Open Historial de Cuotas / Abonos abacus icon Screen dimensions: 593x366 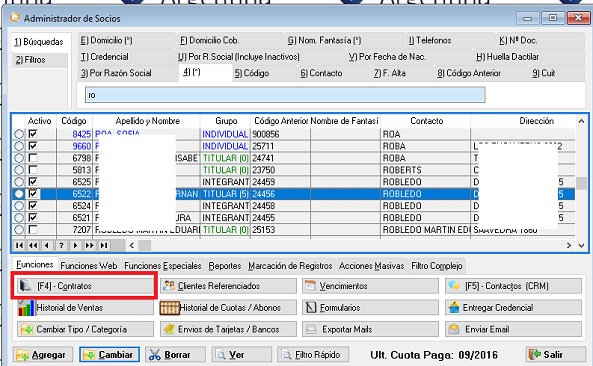pyautogui.click(x=169, y=308)
